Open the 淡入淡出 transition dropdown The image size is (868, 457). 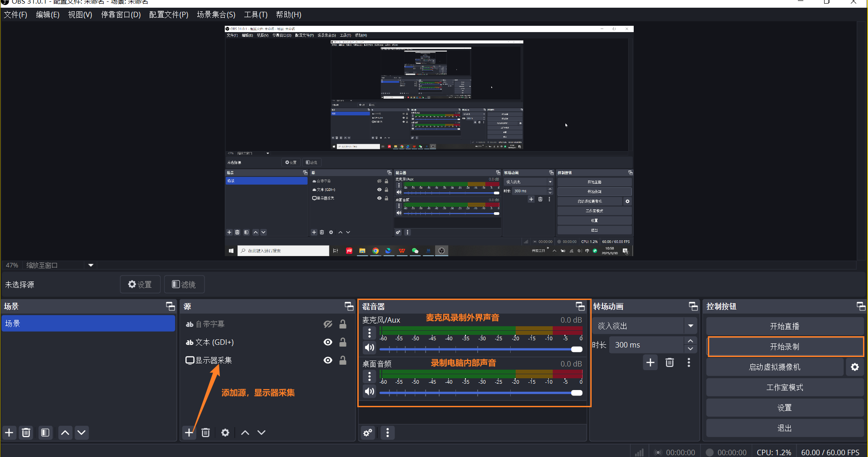690,326
